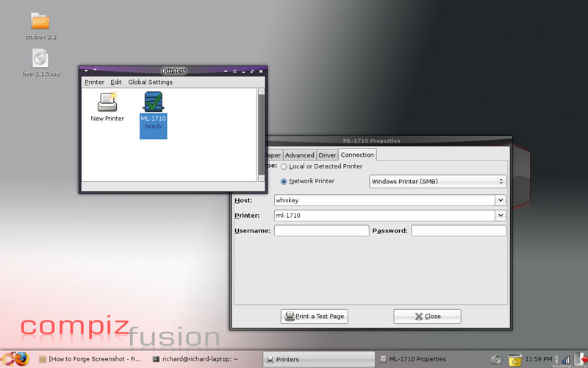
Task: Switch to How to Forge Screenshot taskbar item
Action: 90,359
